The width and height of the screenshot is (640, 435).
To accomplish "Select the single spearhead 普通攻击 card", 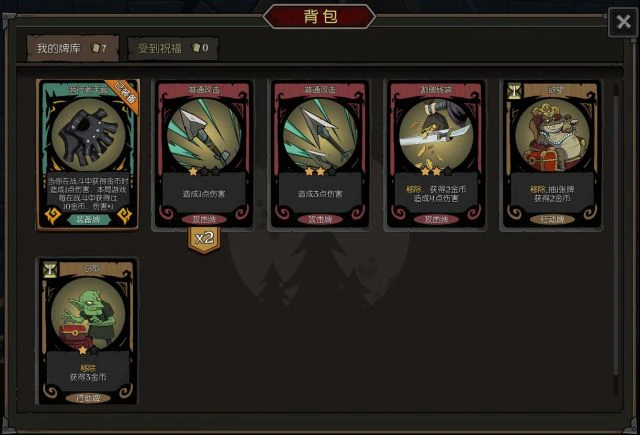I will [204, 155].
